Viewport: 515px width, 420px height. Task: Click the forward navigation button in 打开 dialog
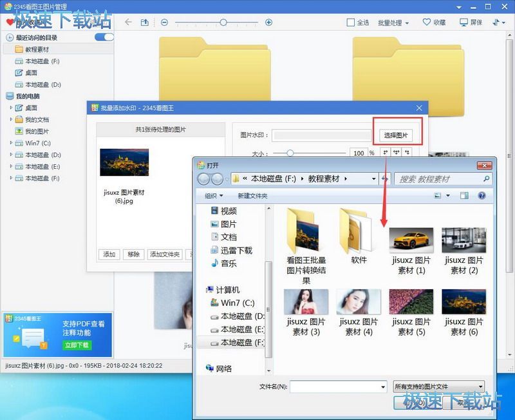217,179
